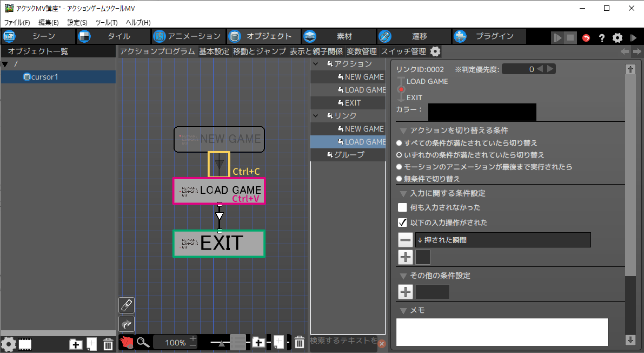Clear the search text with red X
The width and height of the screenshot is (644, 353).
(381, 343)
